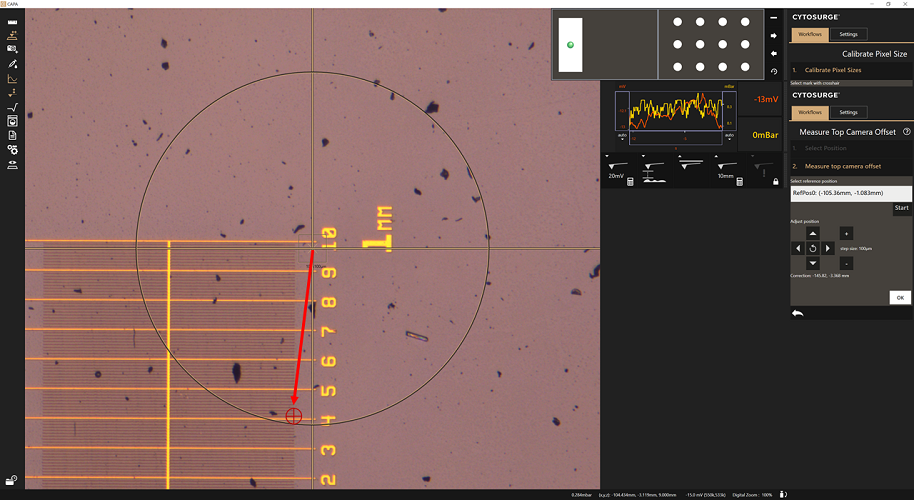Select the Calibrate Pixel Sizes step

[850, 70]
